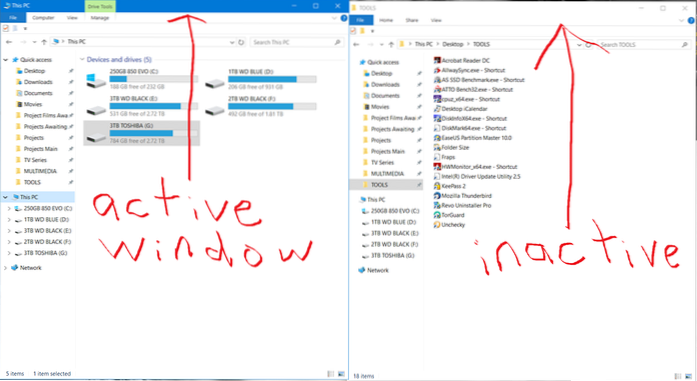
Task: Open View tab in This PC window
Action: (x=72, y=18)
